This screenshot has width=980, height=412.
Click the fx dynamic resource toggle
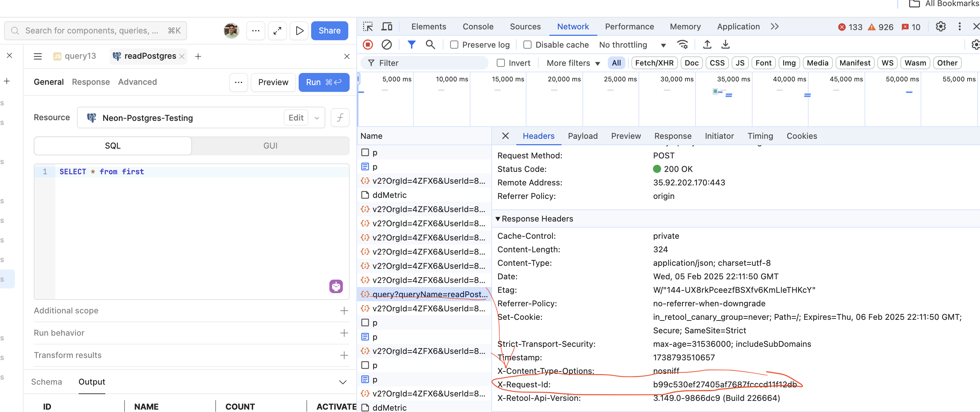pos(340,117)
